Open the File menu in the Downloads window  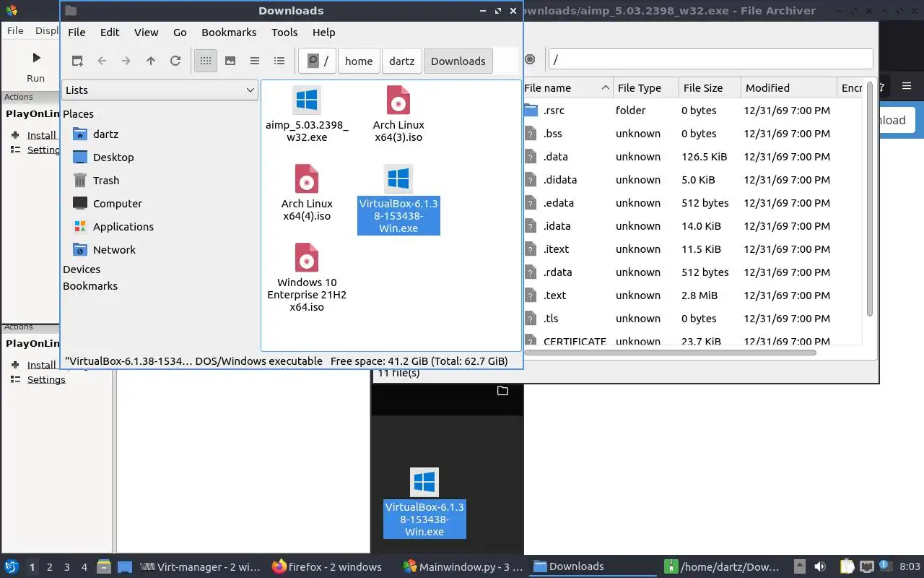pyautogui.click(x=77, y=33)
